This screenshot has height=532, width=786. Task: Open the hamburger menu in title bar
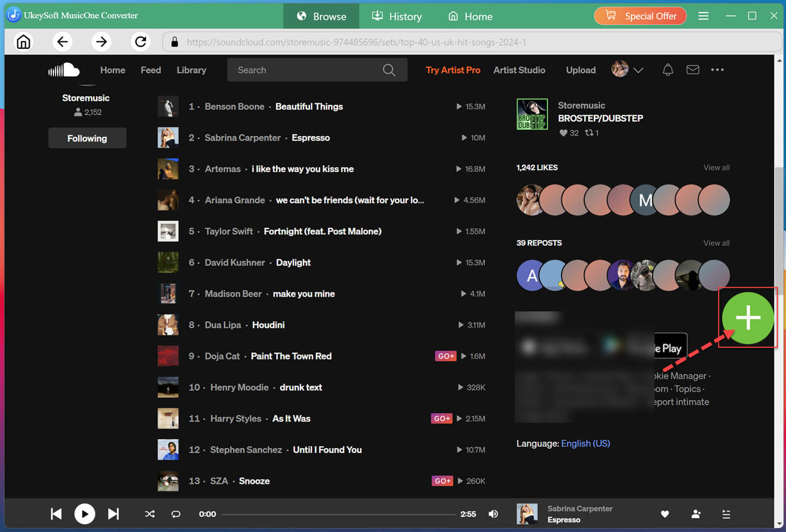point(703,16)
